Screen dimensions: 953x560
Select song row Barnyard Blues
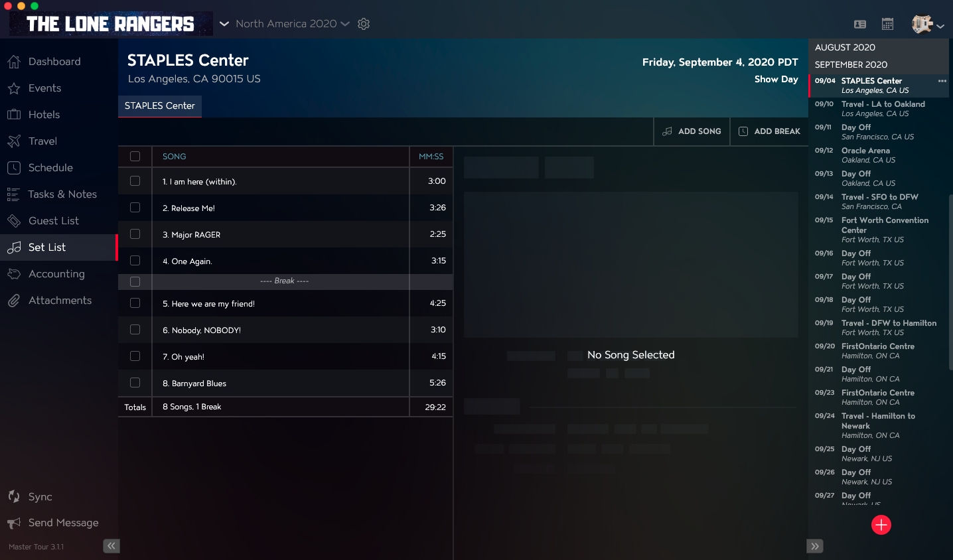coord(285,383)
